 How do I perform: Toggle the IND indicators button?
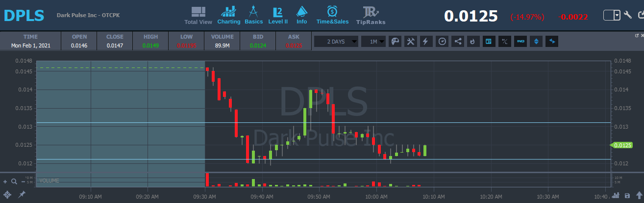pyautogui.click(x=520, y=42)
